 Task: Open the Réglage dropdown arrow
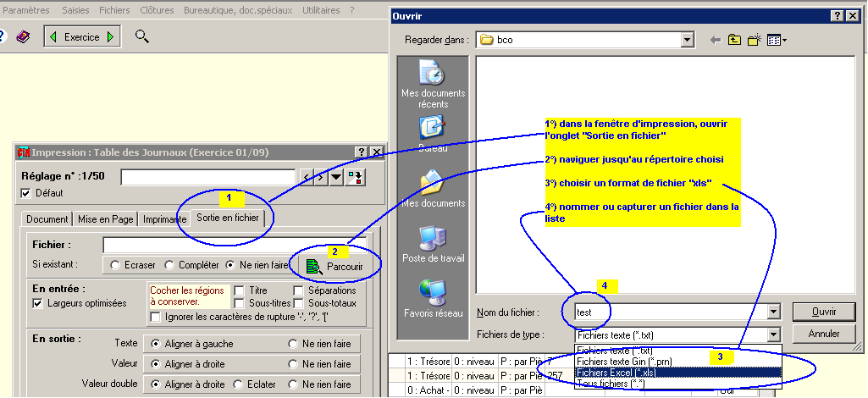tap(335, 178)
